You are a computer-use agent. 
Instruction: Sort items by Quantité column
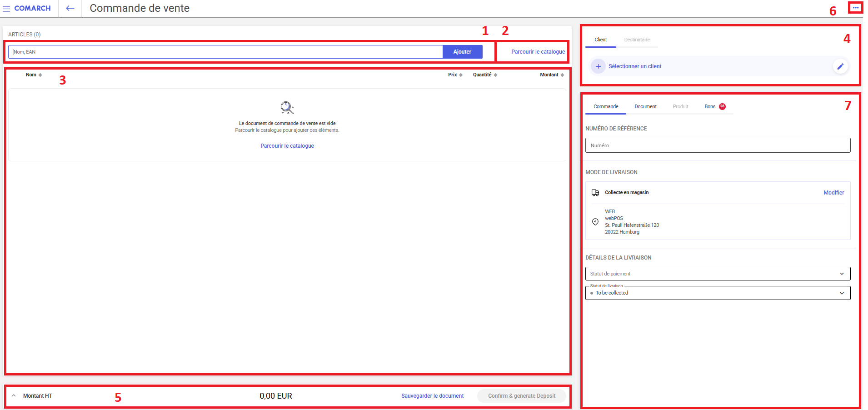pos(484,75)
